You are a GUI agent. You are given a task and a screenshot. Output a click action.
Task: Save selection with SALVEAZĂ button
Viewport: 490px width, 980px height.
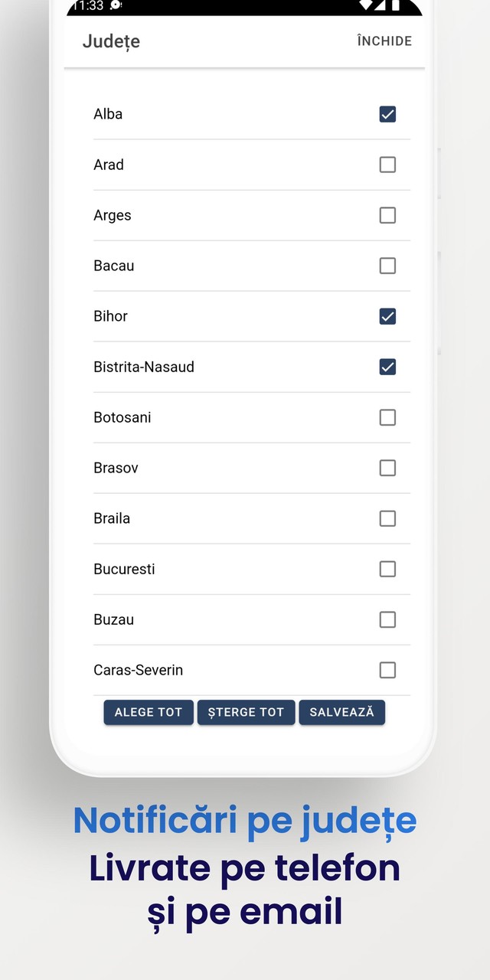pos(341,712)
